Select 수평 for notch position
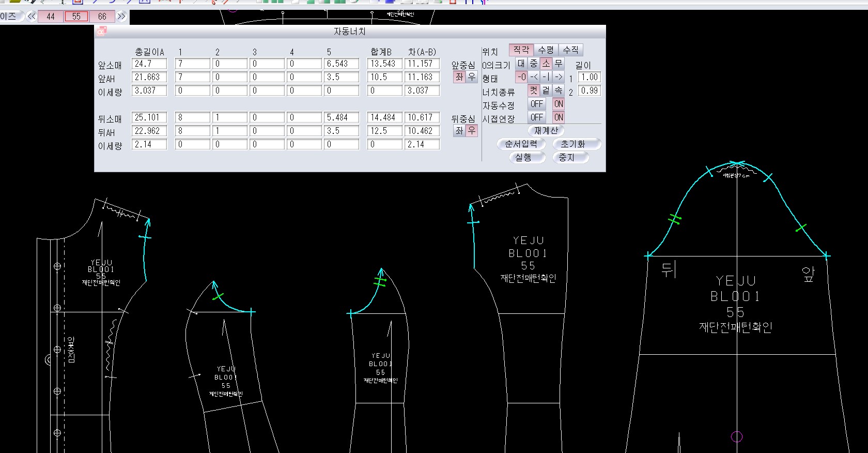Viewport: 868px width, 453px height. coord(546,50)
